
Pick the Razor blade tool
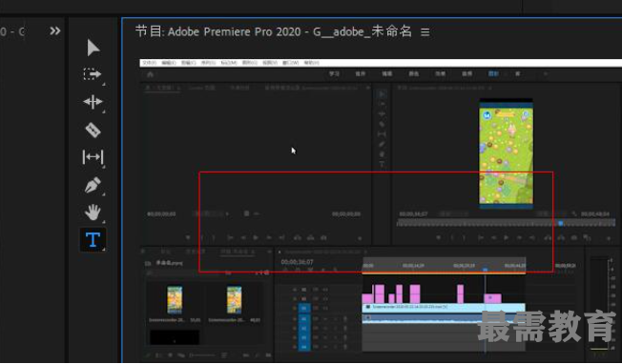click(x=93, y=130)
